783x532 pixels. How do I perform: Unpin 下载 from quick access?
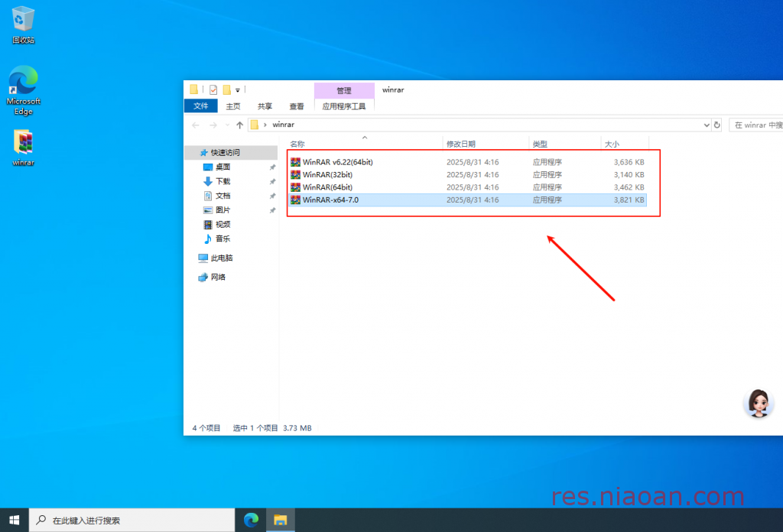271,181
